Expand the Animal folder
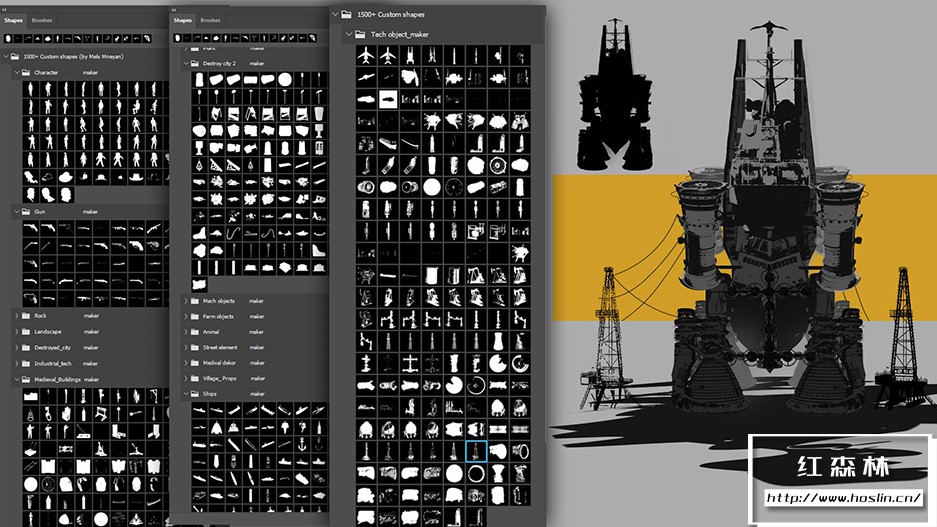The width and height of the screenshot is (937, 527). 186,332
